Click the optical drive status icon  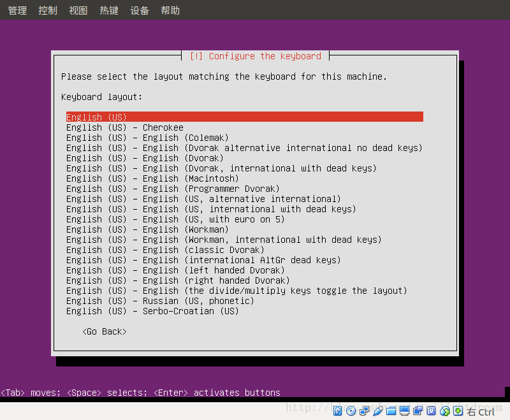(x=351, y=411)
